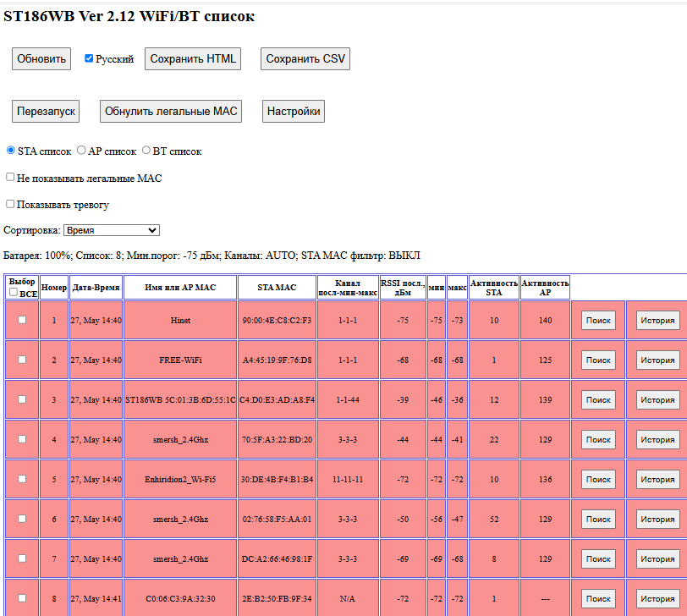Open Настройки settings page
687x616 pixels.
[293, 112]
